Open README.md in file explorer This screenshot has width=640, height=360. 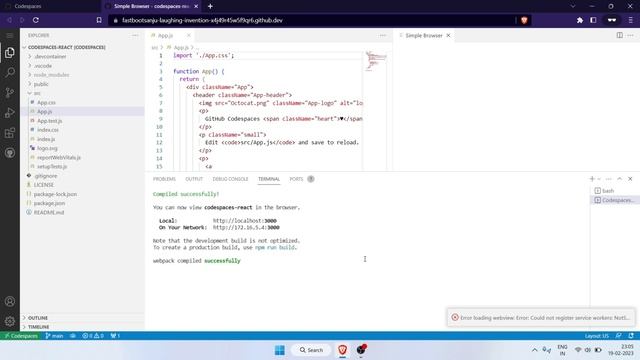coord(49,212)
